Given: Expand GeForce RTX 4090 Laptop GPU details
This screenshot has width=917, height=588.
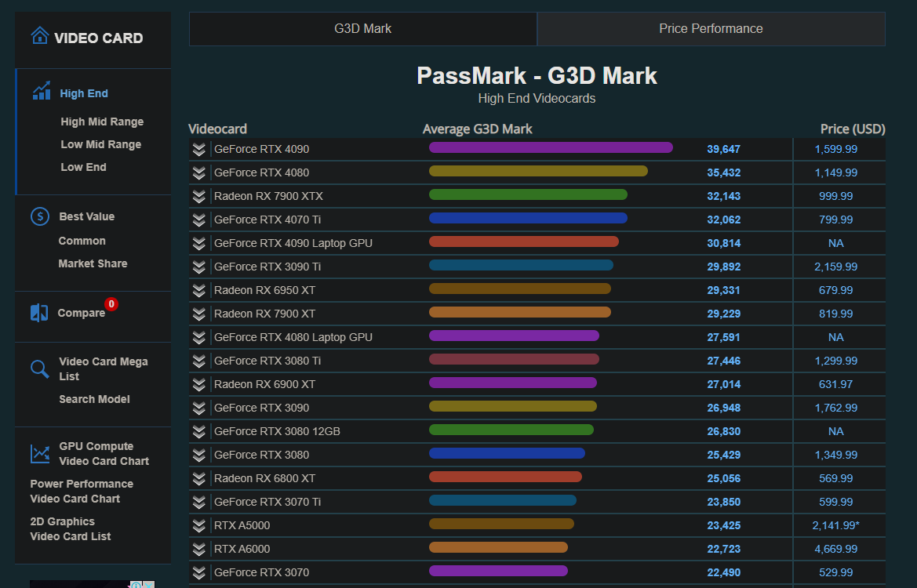Looking at the screenshot, I should pyautogui.click(x=198, y=243).
